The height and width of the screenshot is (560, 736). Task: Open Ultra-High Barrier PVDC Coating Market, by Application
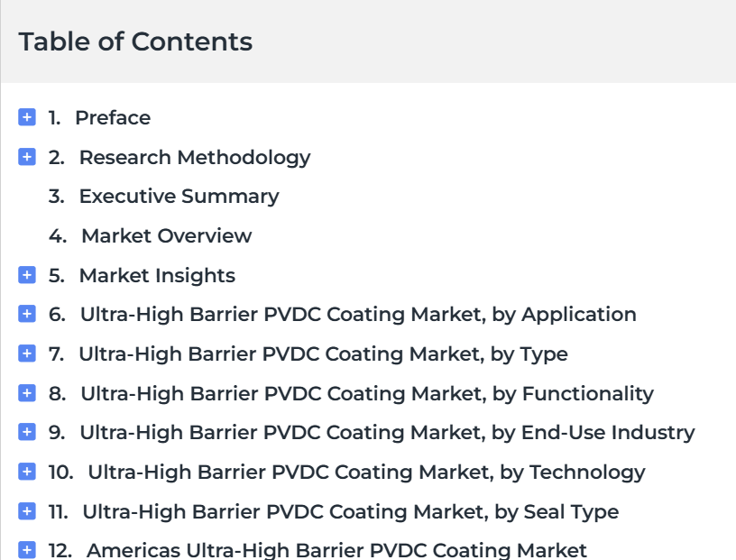pos(358,315)
